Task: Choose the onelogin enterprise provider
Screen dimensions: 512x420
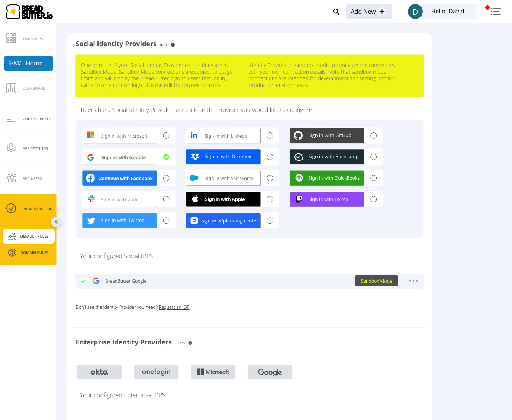Action: [x=156, y=372]
